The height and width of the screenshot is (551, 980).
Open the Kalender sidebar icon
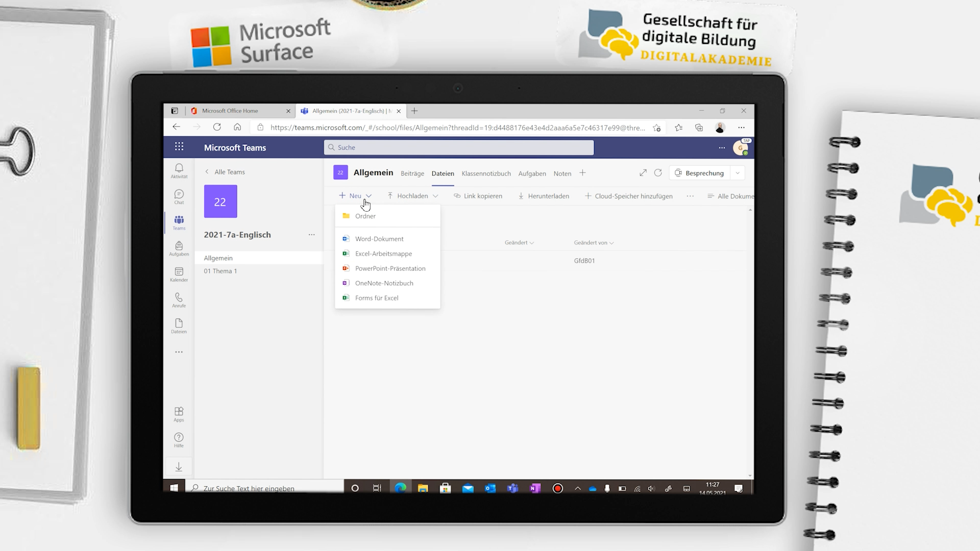coord(179,274)
